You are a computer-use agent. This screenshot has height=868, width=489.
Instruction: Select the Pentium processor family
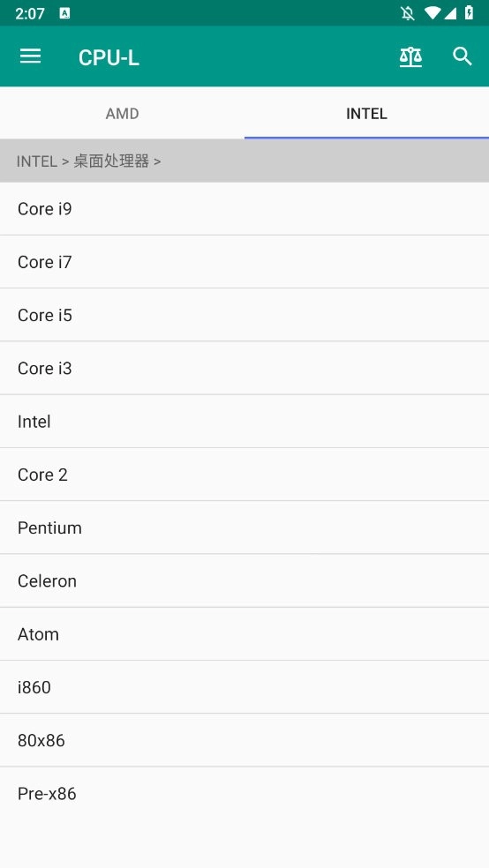click(244, 528)
